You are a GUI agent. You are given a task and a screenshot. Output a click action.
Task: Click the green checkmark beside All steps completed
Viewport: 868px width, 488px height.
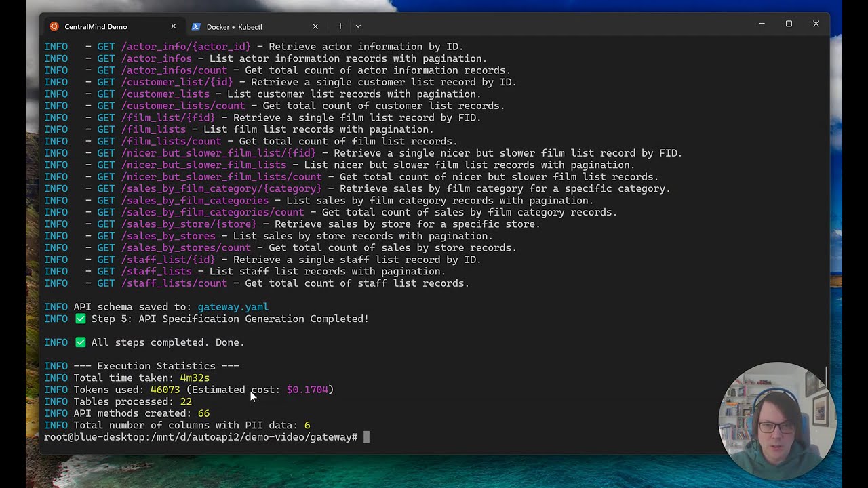tap(80, 342)
